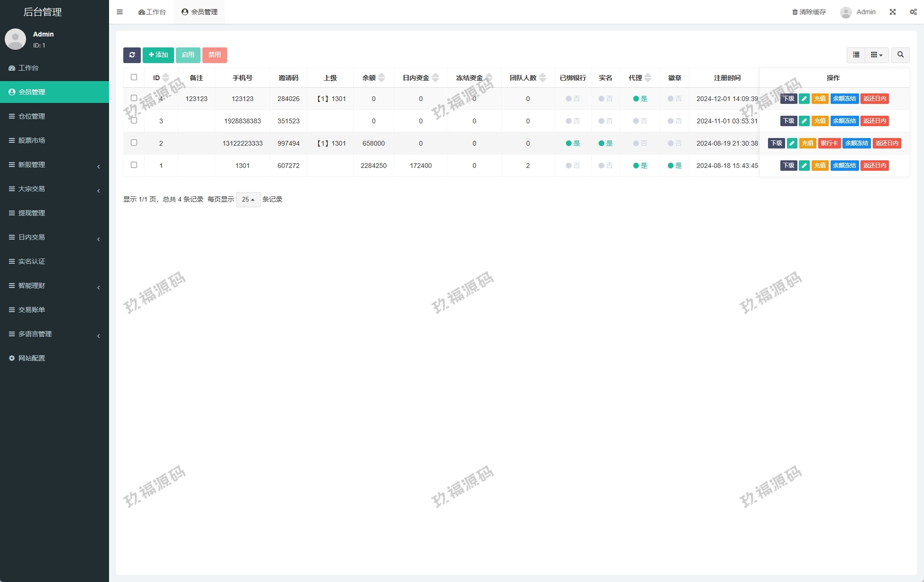Open 提现管理 in the sidebar
This screenshot has height=582, width=924.
click(x=32, y=213)
